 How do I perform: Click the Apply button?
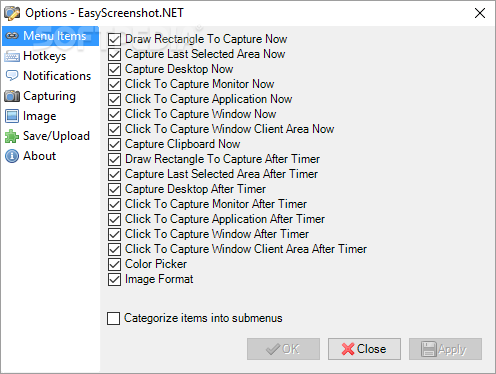click(x=445, y=349)
